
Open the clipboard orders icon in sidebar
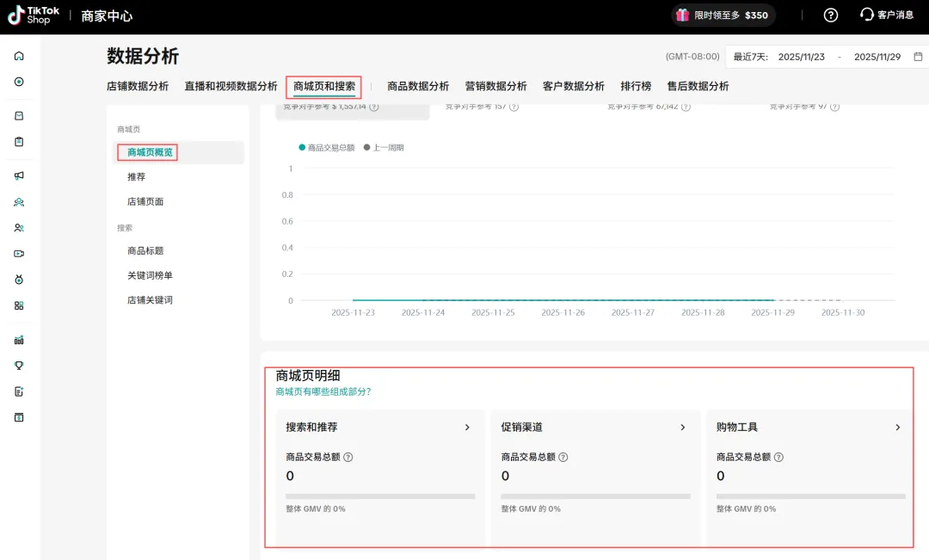coord(19,142)
